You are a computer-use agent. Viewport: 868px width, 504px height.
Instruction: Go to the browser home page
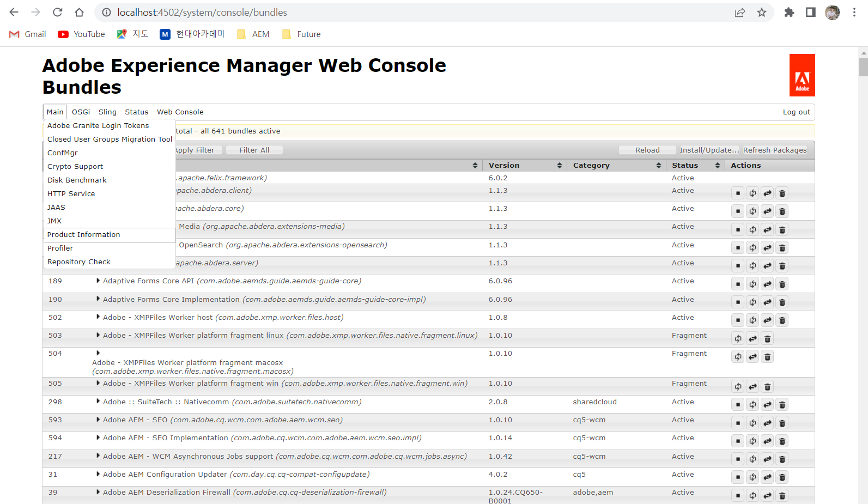click(x=80, y=12)
